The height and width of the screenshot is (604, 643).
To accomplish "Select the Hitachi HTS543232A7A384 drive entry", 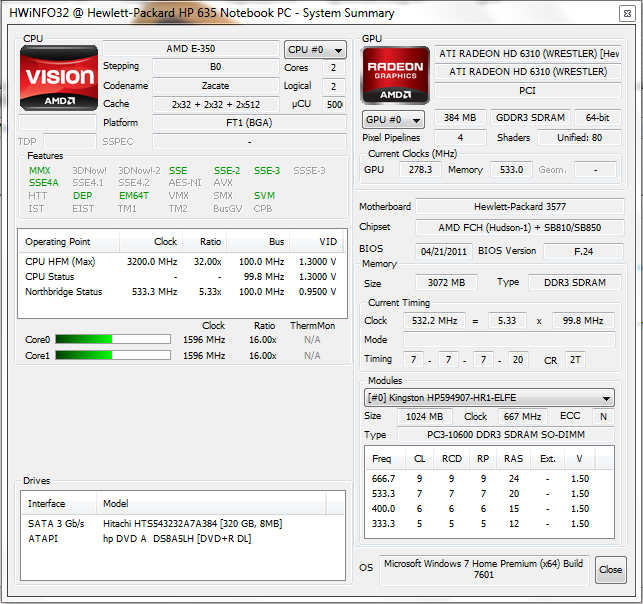I will coord(183,524).
